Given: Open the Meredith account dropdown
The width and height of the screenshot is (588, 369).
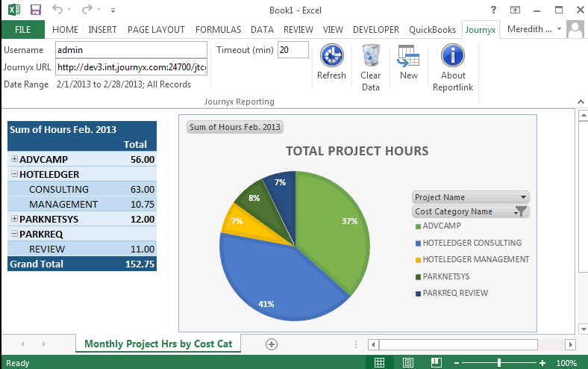Looking at the screenshot, I should point(559,29).
